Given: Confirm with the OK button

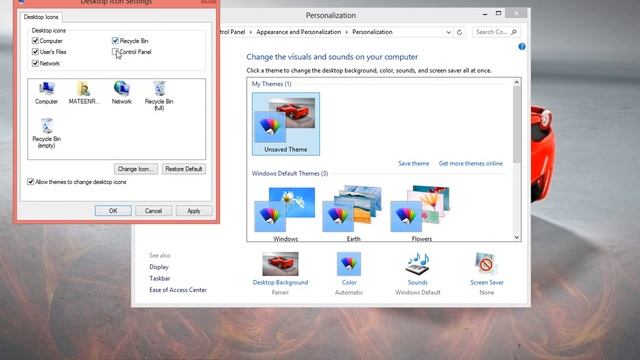Looking at the screenshot, I should (113, 211).
